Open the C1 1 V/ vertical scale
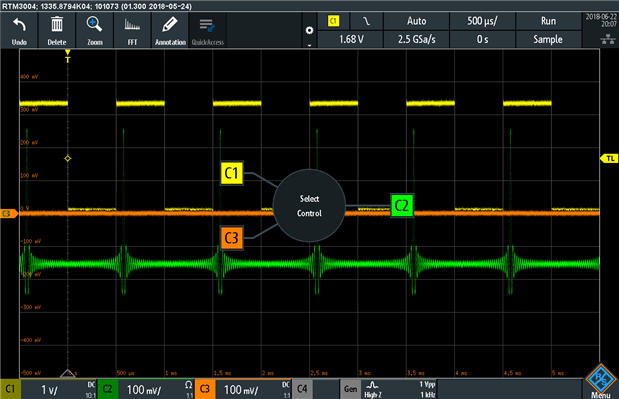This screenshot has width=619, height=399. point(59,390)
